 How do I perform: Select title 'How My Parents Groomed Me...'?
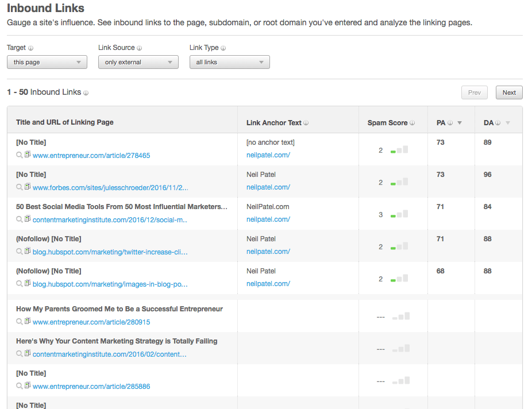click(x=119, y=309)
